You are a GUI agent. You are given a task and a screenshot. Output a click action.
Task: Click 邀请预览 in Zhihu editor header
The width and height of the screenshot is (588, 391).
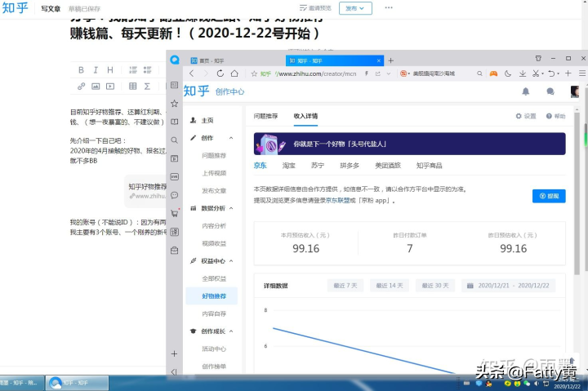(x=315, y=8)
